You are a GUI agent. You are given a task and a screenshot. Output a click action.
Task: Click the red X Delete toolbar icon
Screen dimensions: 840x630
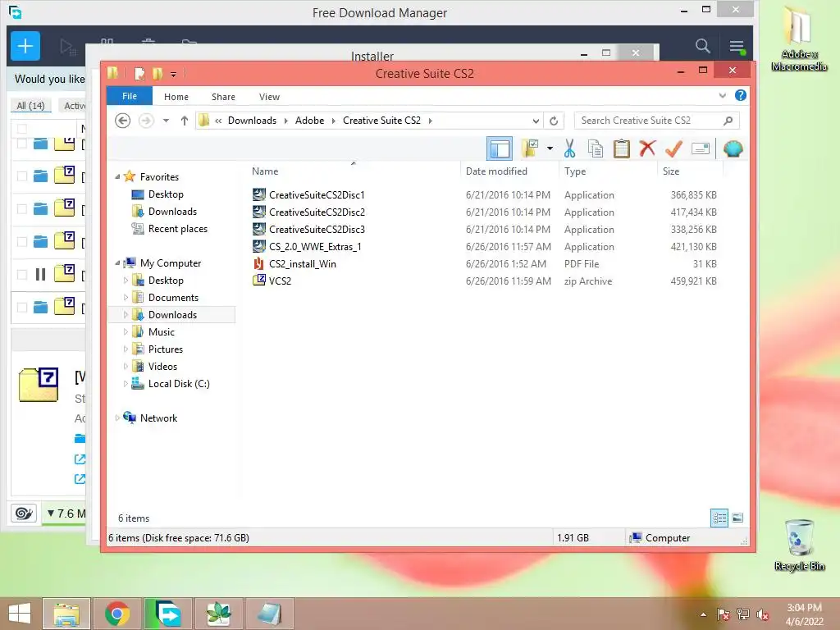point(647,148)
